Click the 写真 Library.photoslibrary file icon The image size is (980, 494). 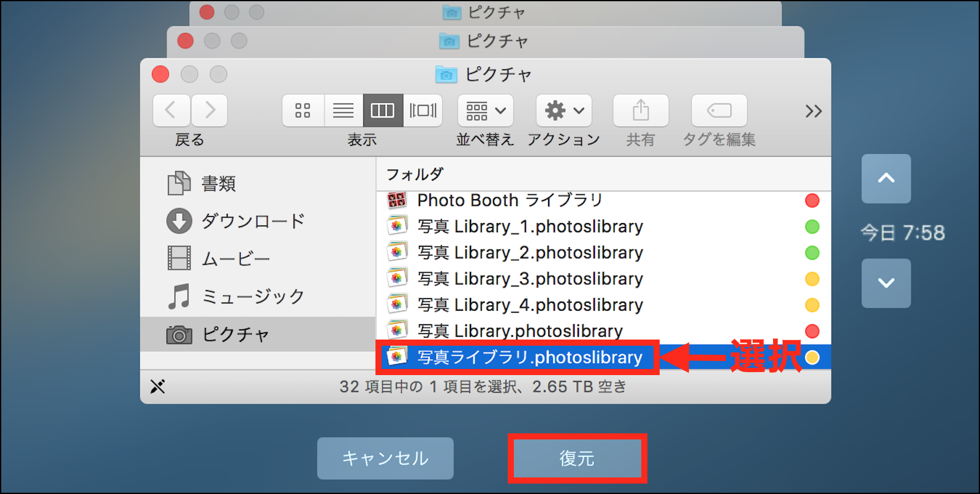pyautogui.click(x=397, y=330)
